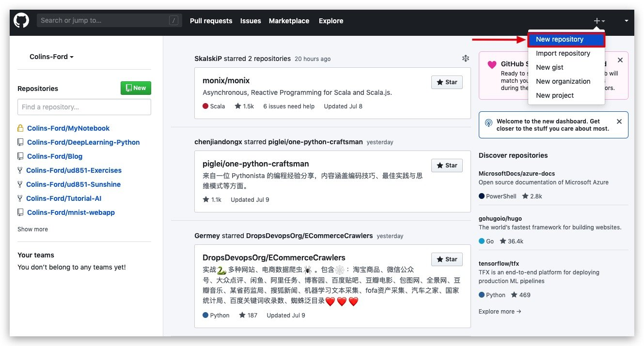644x346 pixels.
Task: Click the green New repository button
Action: (x=136, y=88)
